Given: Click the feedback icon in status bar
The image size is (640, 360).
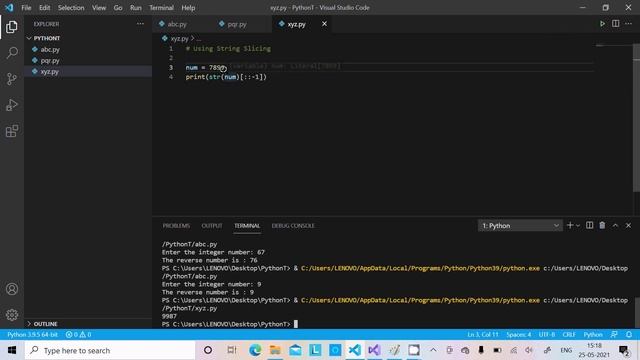Looking at the screenshot, I should pos(614,334).
